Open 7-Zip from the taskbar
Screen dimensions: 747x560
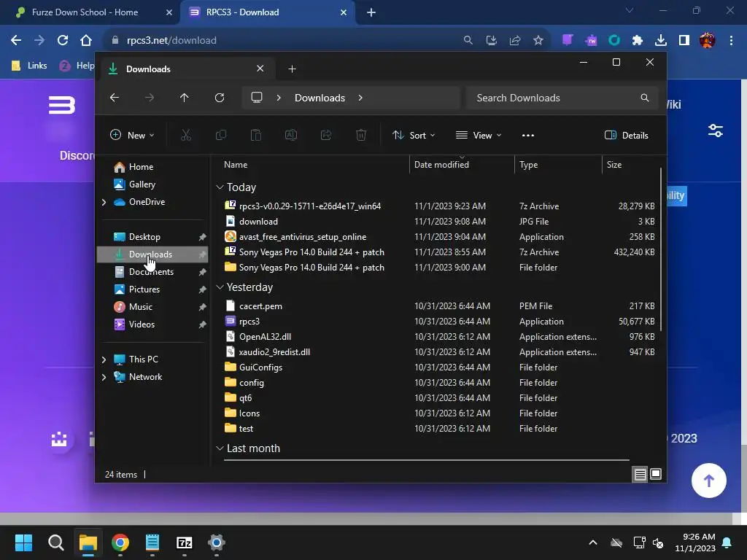tap(185, 542)
